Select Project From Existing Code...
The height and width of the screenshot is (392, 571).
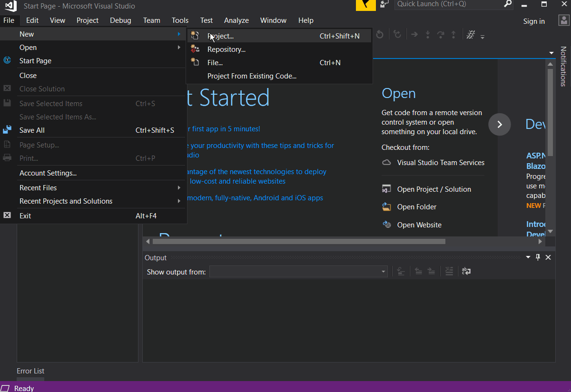[x=279, y=76]
